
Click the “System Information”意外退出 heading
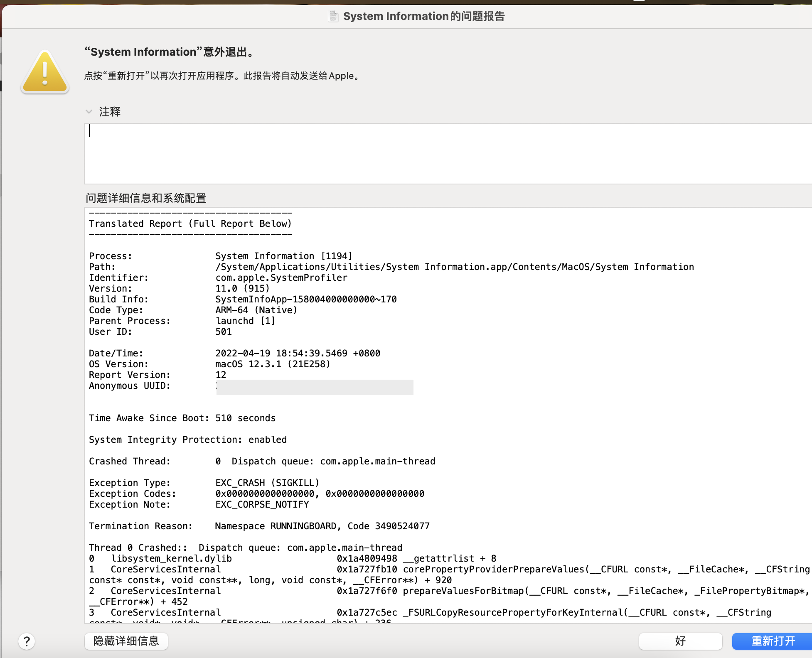(x=170, y=52)
